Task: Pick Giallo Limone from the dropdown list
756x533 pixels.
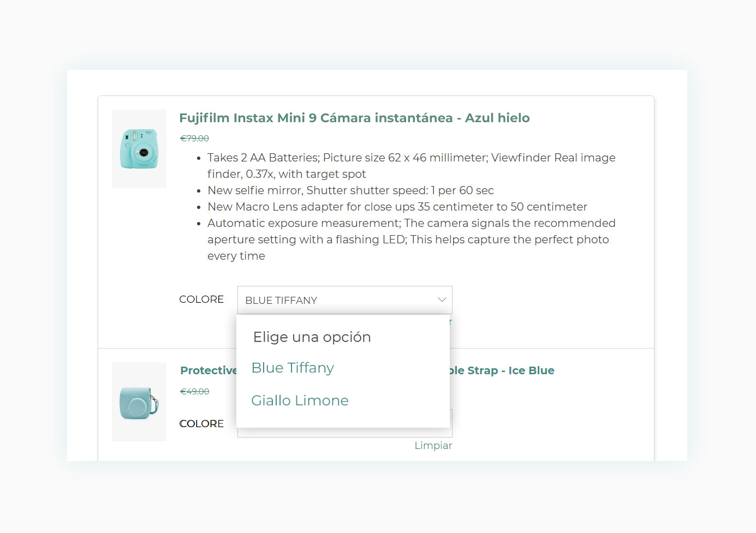Action: [x=300, y=401]
